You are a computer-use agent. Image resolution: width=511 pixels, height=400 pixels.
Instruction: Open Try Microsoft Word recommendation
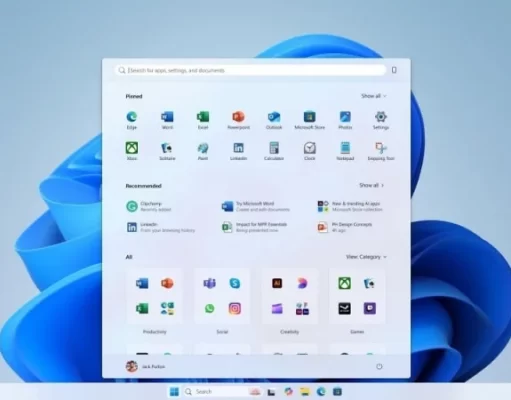tap(256, 206)
